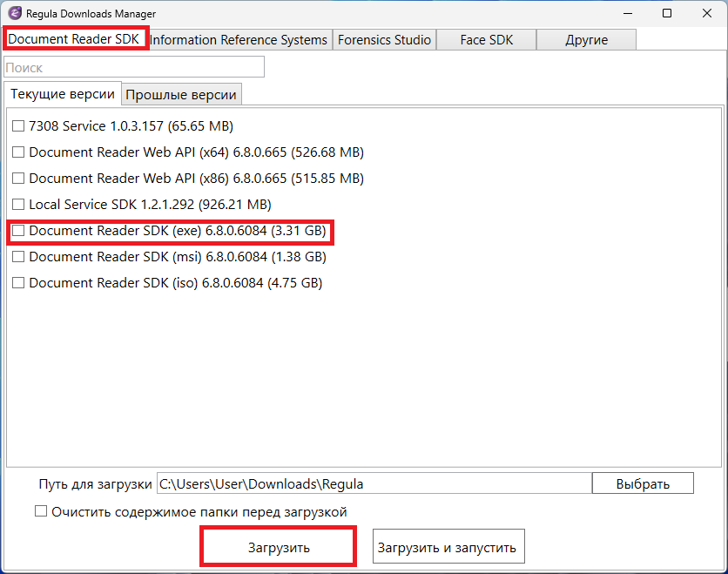Click the 'Путь для загрузки' label

click(95, 484)
